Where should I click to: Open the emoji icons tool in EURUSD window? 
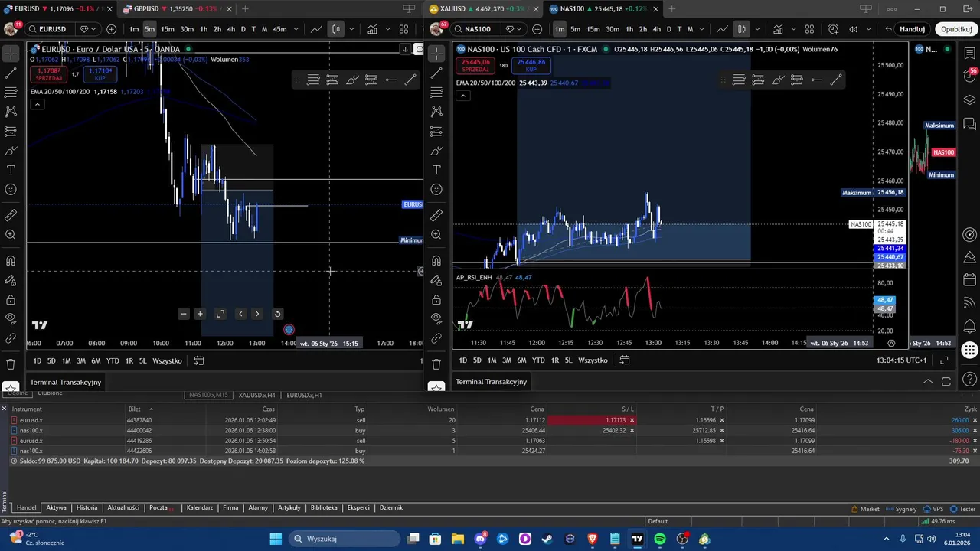[11, 189]
